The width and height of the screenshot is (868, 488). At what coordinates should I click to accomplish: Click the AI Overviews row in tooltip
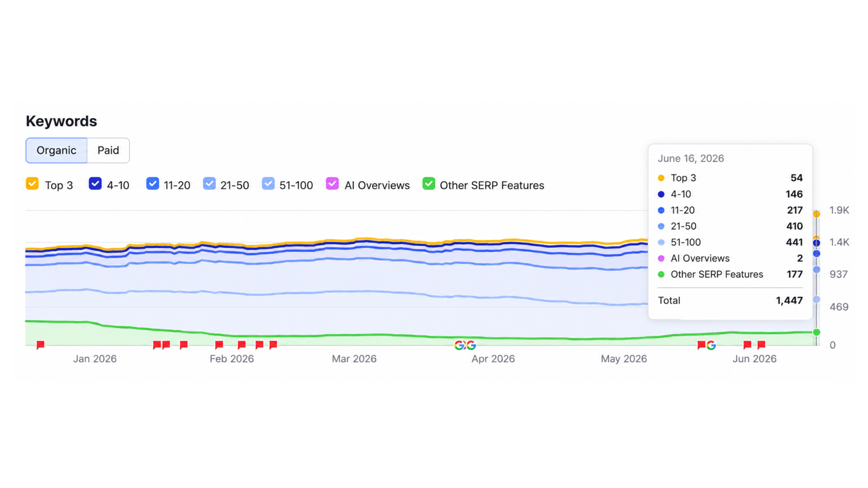tap(730, 258)
